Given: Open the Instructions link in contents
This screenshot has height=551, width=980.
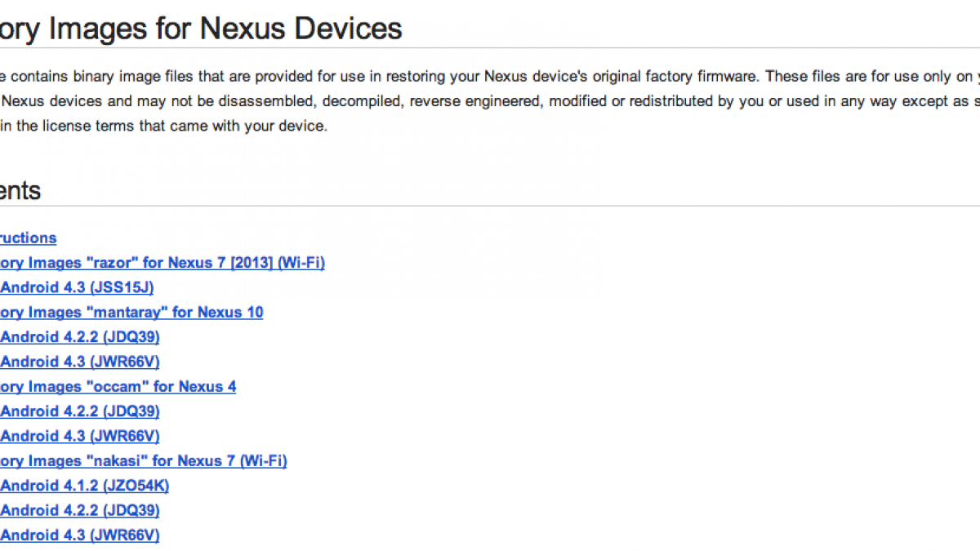Looking at the screenshot, I should [x=29, y=238].
